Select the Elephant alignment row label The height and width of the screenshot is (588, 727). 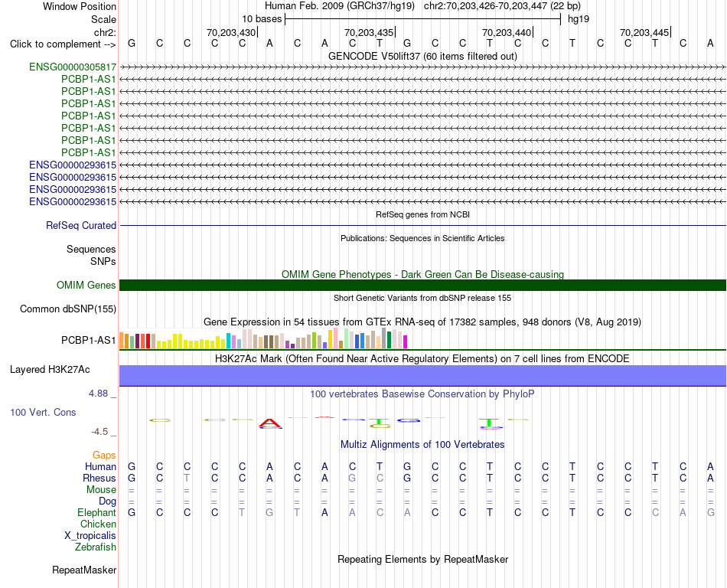pyautogui.click(x=96, y=512)
